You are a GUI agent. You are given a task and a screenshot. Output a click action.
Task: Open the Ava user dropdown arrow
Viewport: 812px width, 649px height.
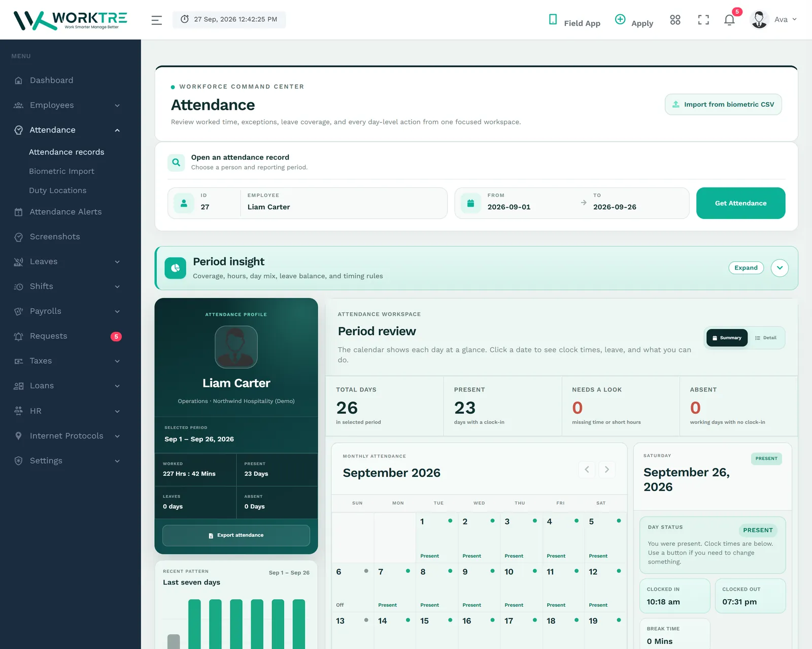point(795,19)
